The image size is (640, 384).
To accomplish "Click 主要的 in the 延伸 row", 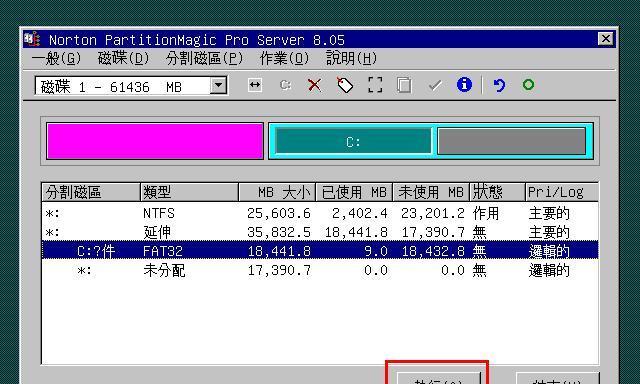I will coord(549,233).
